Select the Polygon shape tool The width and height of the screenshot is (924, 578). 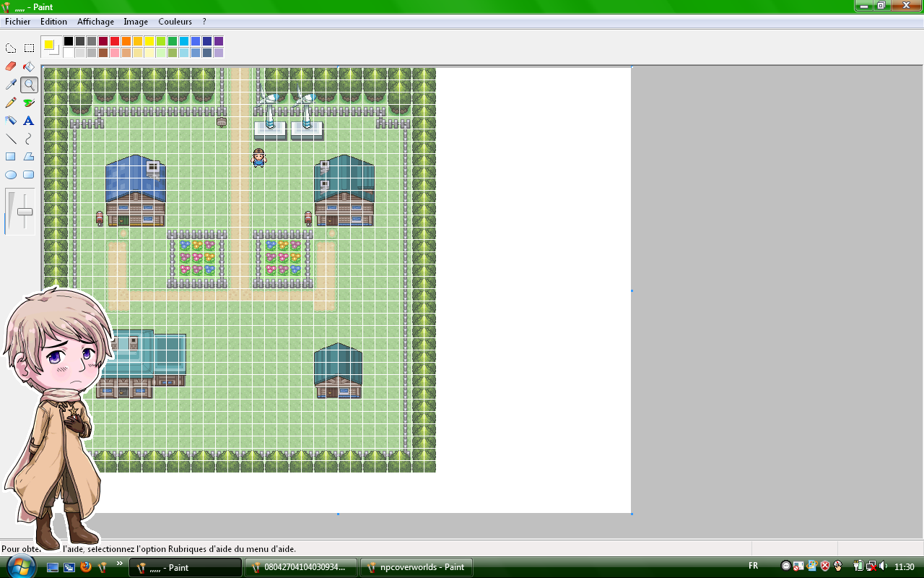(29, 157)
